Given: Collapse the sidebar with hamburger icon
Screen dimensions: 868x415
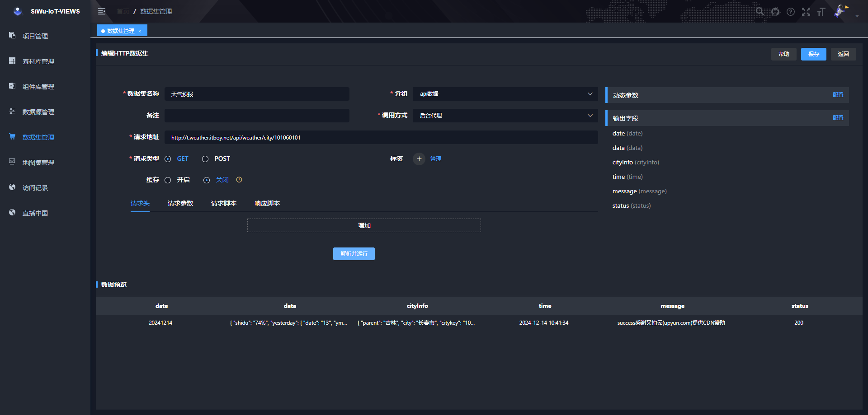Looking at the screenshot, I should point(102,11).
